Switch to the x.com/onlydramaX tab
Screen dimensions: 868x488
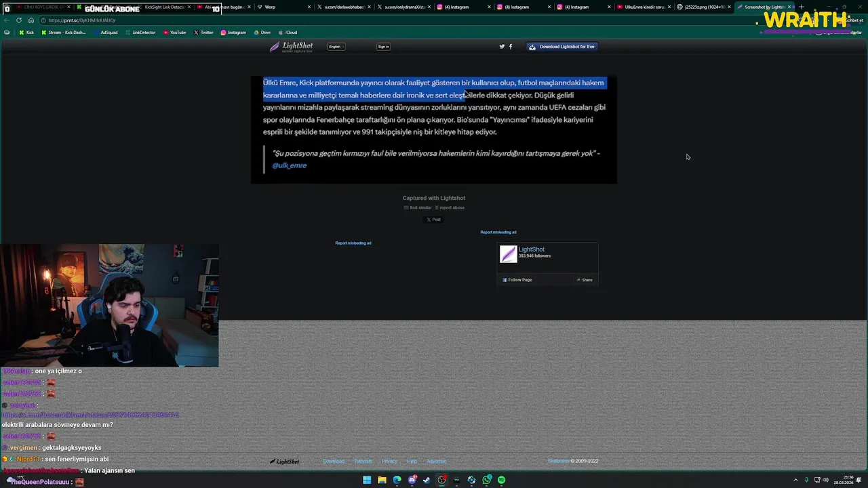tap(403, 7)
